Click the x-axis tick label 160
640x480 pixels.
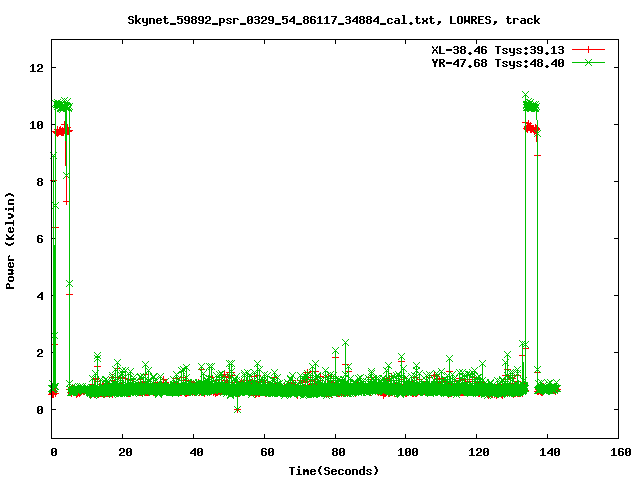pyautogui.click(x=620, y=452)
